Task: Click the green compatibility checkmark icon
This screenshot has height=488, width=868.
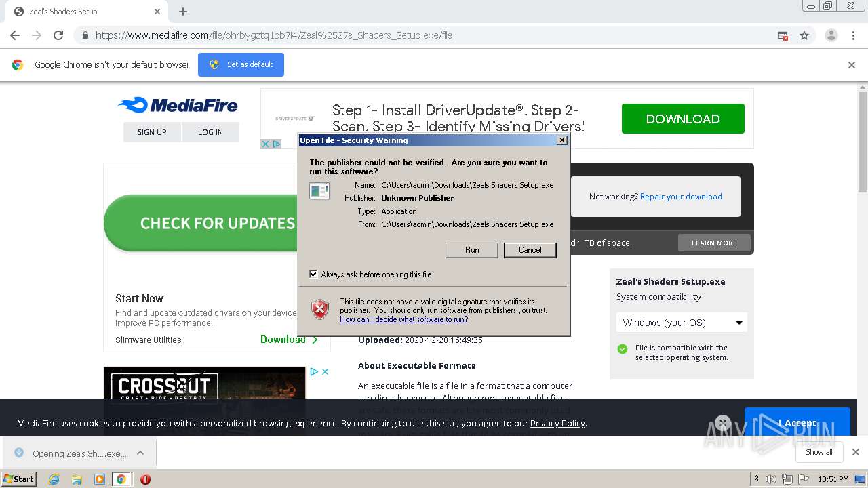Action: coord(623,349)
